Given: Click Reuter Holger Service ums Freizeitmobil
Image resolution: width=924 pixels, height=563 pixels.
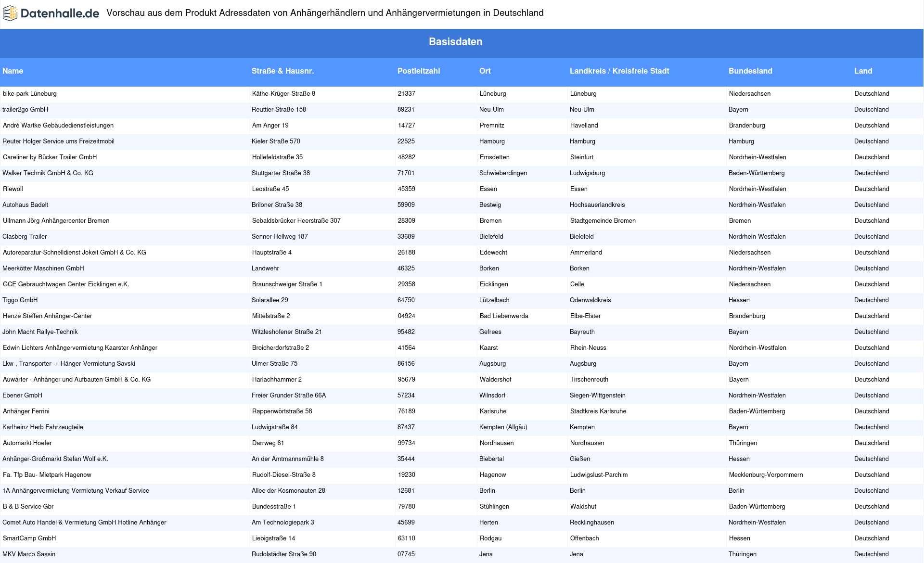Looking at the screenshot, I should point(58,141).
